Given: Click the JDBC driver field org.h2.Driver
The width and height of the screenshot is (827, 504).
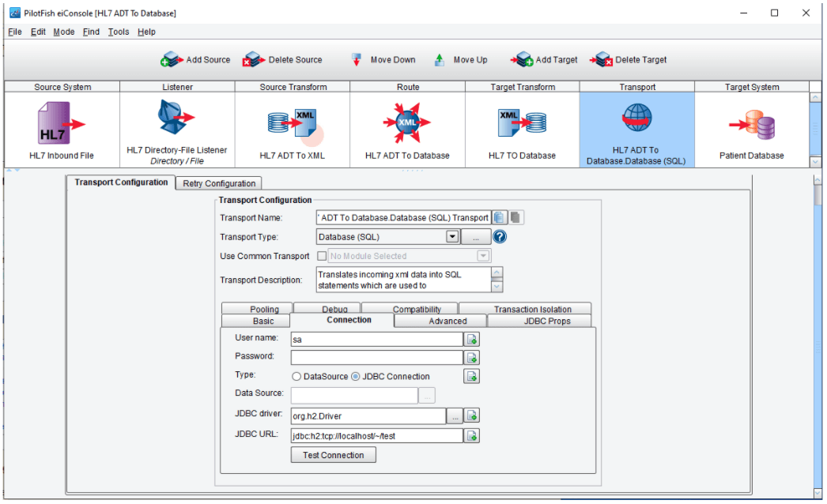Looking at the screenshot, I should (368, 416).
